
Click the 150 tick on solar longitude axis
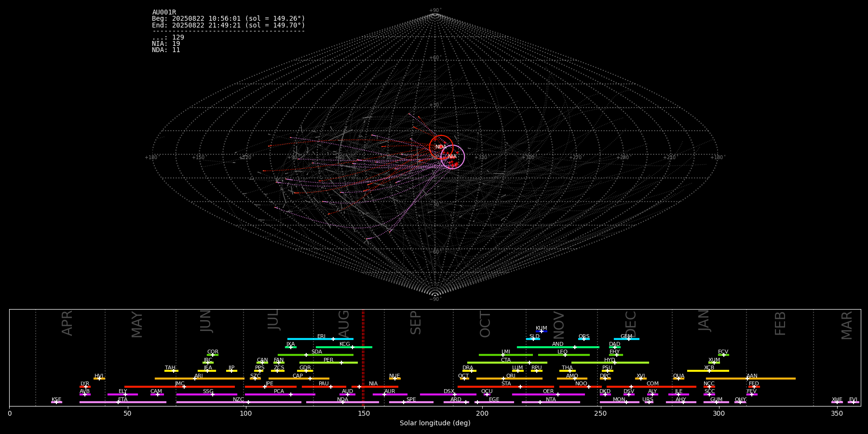click(x=364, y=414)
